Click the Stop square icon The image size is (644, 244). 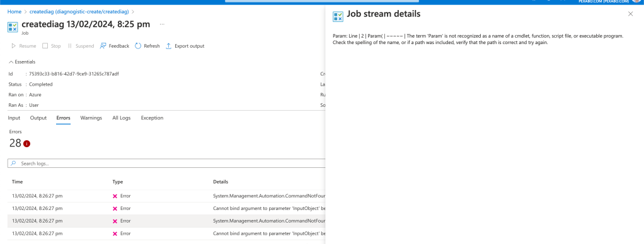pyautogui.click(x=45, y=46)
